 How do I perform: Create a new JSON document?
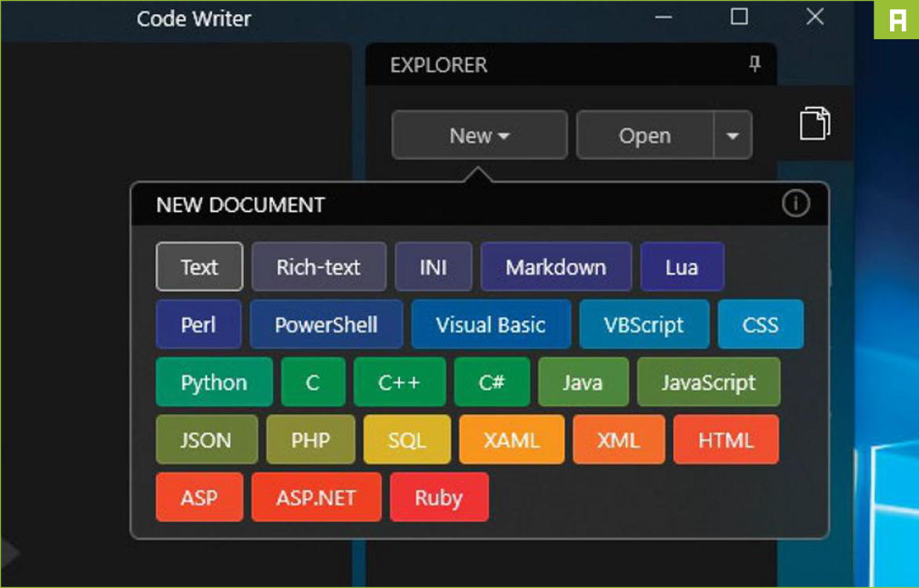point(207,439)
